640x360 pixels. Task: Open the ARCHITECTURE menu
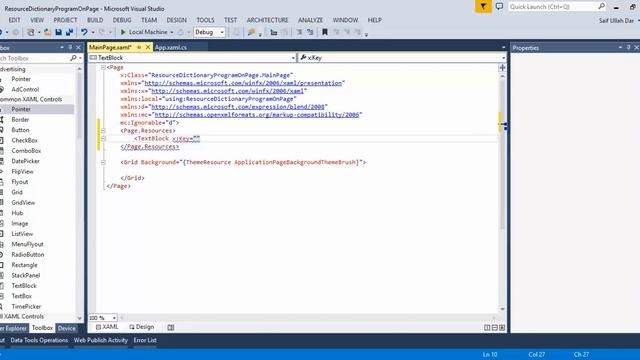pos(267,20)
